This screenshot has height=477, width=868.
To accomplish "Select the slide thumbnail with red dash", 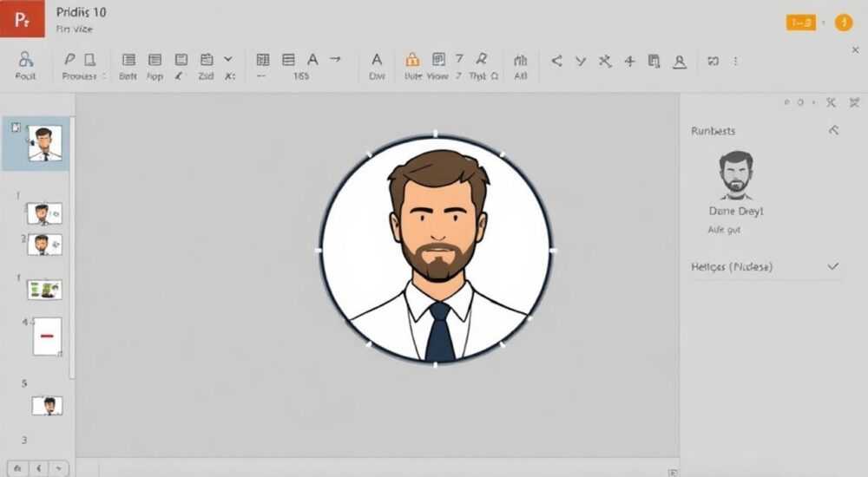I will (x=47, y=336).
